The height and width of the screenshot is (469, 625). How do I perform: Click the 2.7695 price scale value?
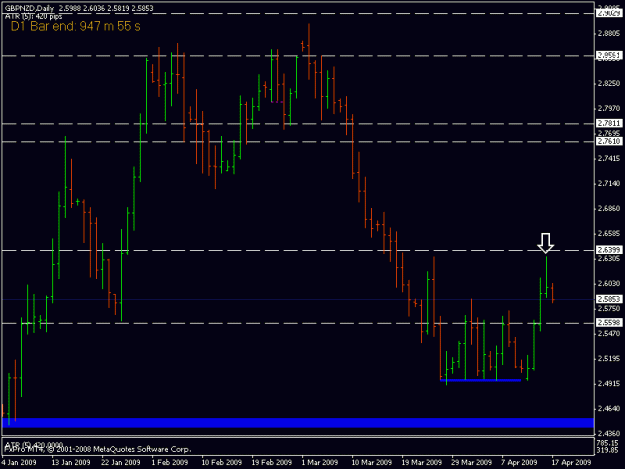pyautogui.click(x=609, y=133)
